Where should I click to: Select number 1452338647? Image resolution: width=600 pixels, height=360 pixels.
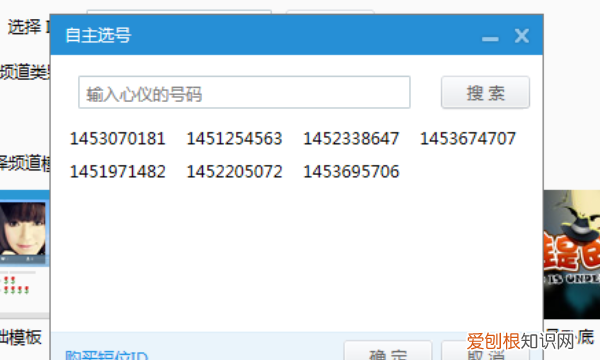tap(351, 138)
